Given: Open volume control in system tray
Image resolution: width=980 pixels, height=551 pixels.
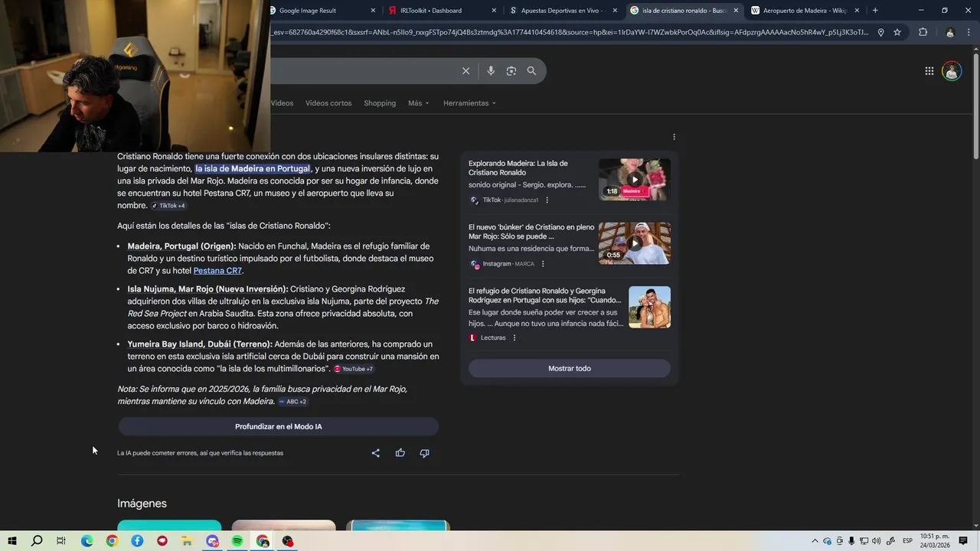Looking at the screenshot, I should pyautogui.click(x=876, y=541).
